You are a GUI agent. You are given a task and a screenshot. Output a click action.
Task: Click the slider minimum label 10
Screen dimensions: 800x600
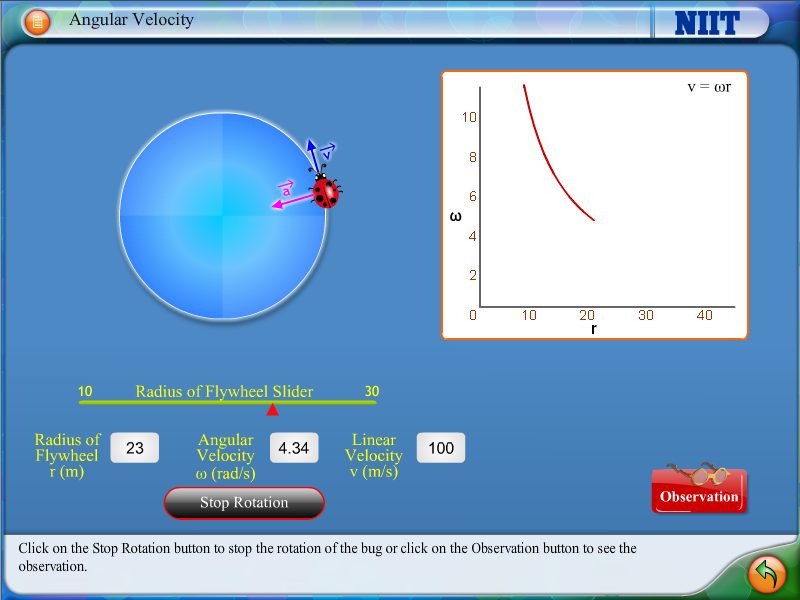click(x=85, y=391)
